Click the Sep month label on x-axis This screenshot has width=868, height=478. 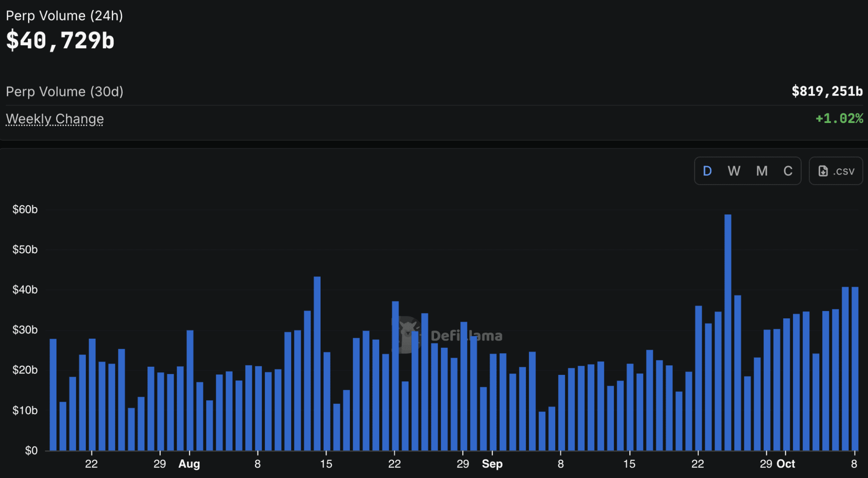coord(492,464)
